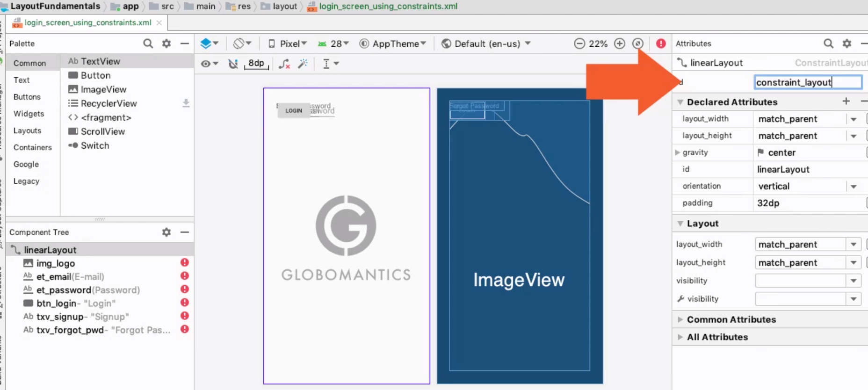Minimize the Palette panel
This screenshot has height=390, width=868.
185,43
